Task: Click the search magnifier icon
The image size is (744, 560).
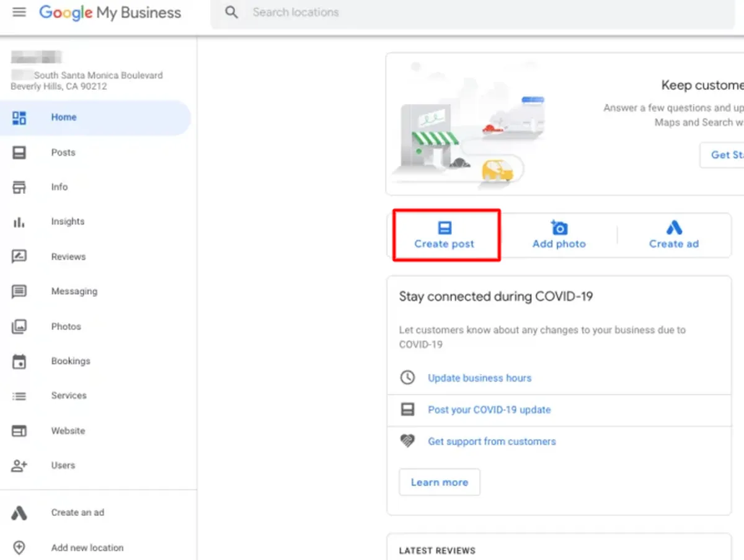Action: [231, 12]
